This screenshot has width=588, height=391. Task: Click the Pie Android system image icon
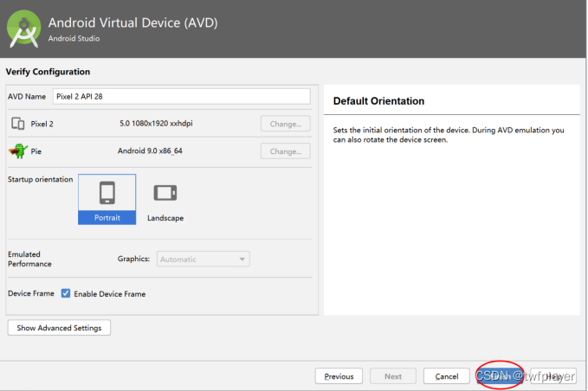18,151
